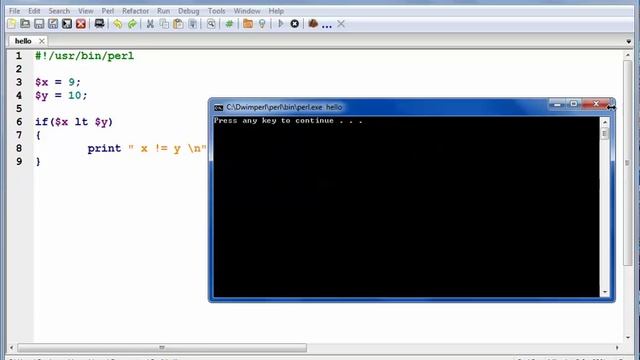Click the print statement on line 8
The height and width of the screenshot is (360, 640).
147,148
